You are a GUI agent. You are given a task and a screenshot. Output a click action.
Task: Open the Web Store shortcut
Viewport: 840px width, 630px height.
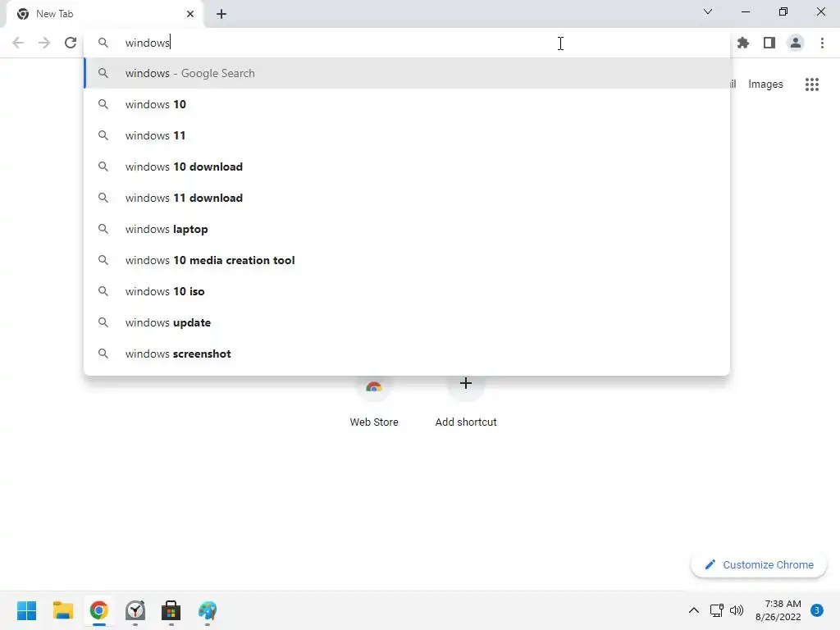coord(374,402)
